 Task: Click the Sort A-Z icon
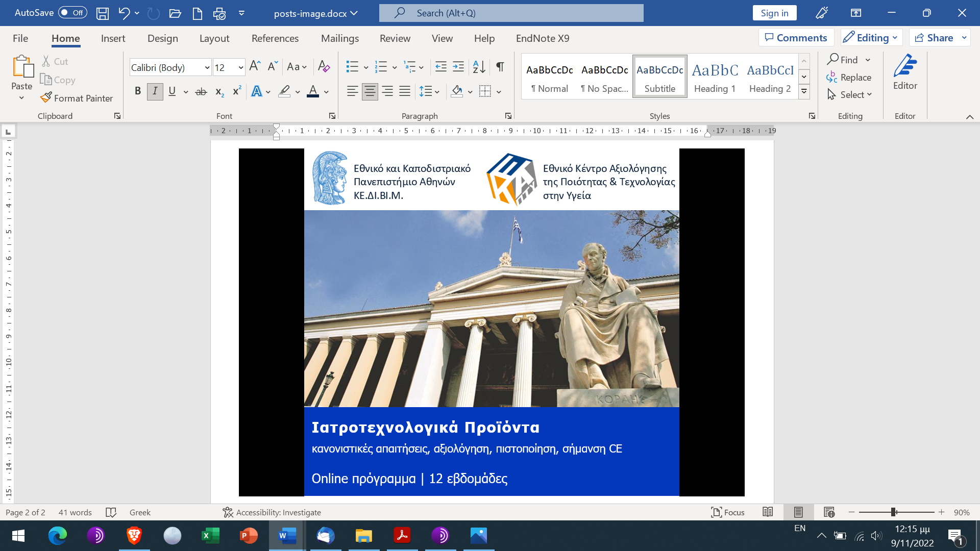tap(479, 67)
